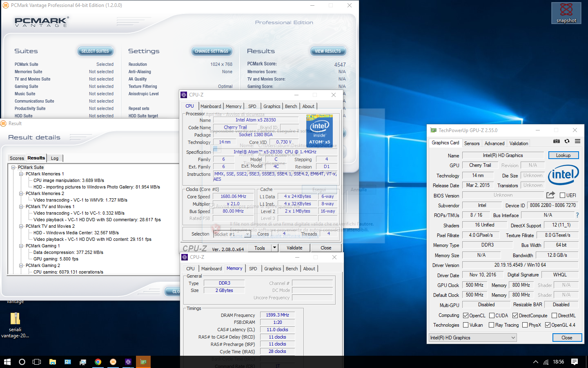
Task: Take a GPU-Z screenshot with camera icon
Action: click(556, 141)
